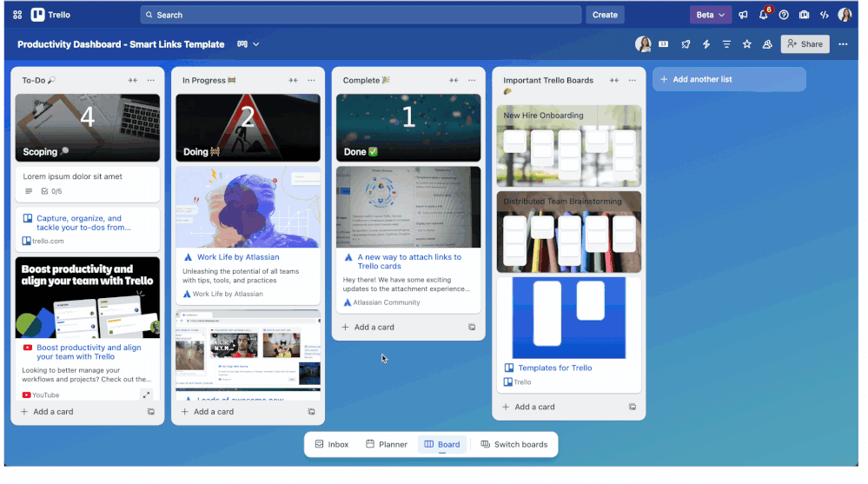Create from template icon in Complete list
Image resolution: width=868 pixels, height=484 pixels.
pyautogui.click(x=472, y=328)
